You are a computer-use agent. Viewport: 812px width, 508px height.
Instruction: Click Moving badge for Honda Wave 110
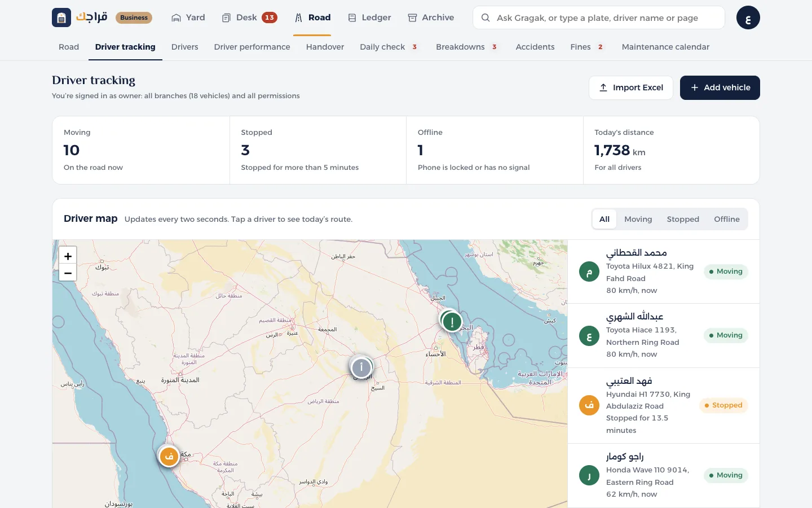726,475
